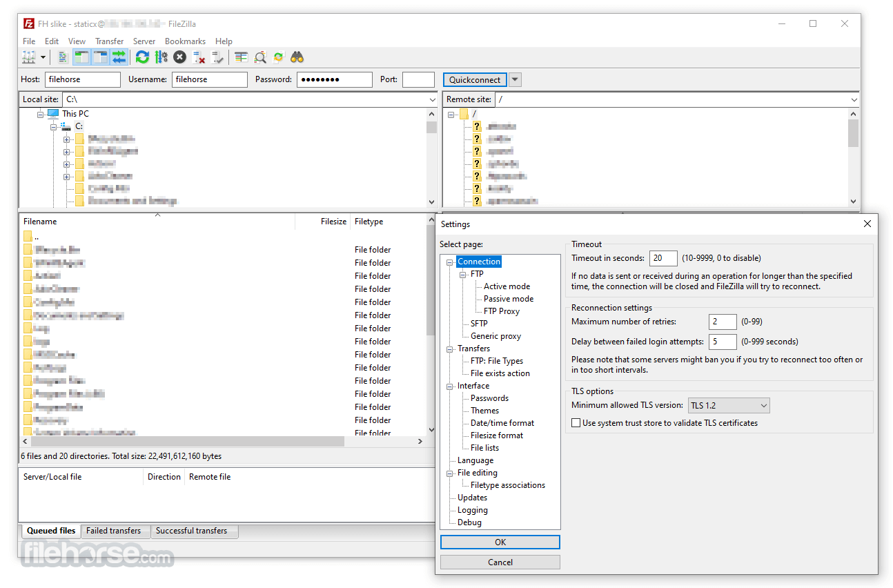Image resolution: width=893 pixels, height=588 pixels.
Task: Switch to the Queued files tab
Action: (x=51, y=531)
